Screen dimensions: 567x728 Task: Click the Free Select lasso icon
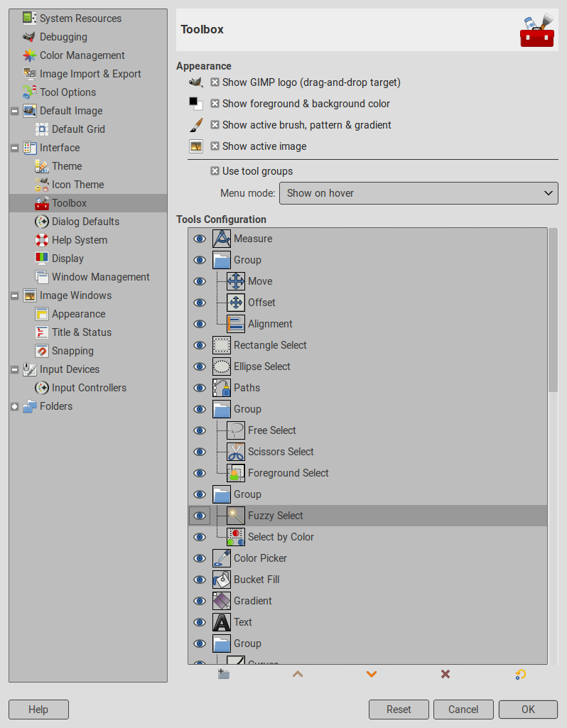(236, 431)
